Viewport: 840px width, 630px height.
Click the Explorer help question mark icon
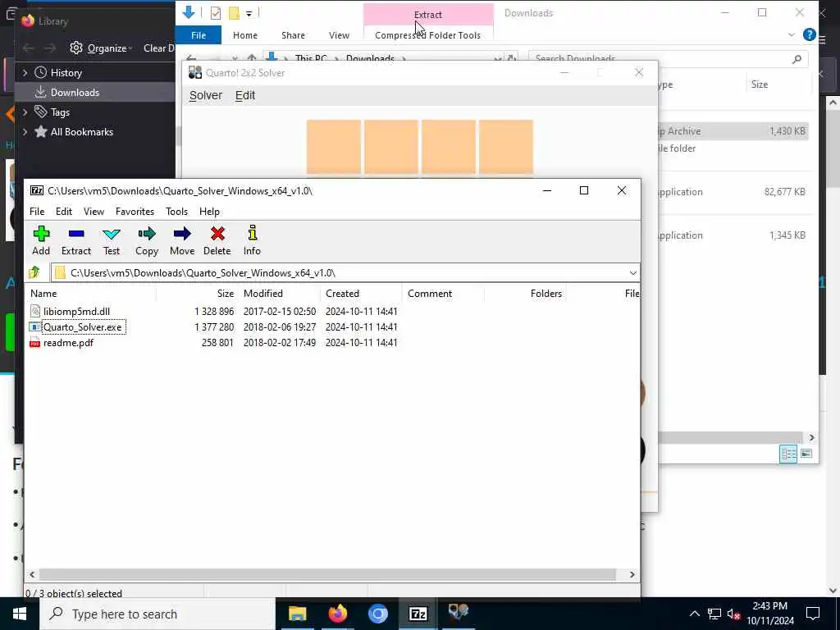(x=810, y=34)
